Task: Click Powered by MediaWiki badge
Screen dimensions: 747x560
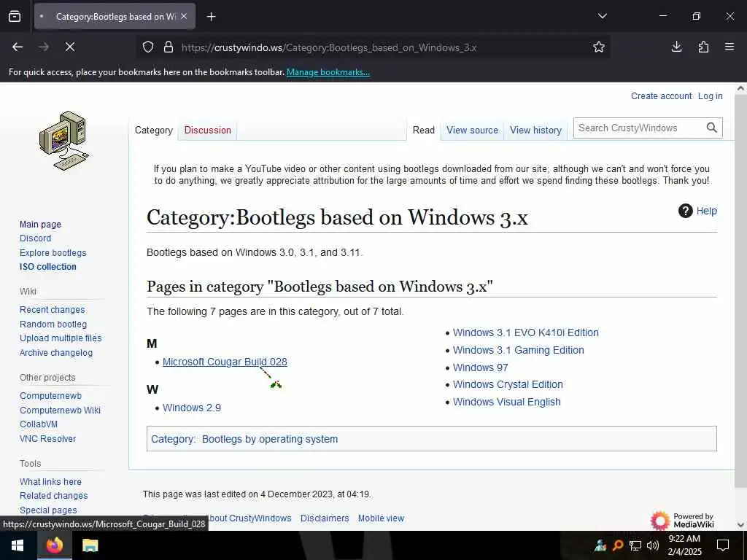Action: click(682, 520)
